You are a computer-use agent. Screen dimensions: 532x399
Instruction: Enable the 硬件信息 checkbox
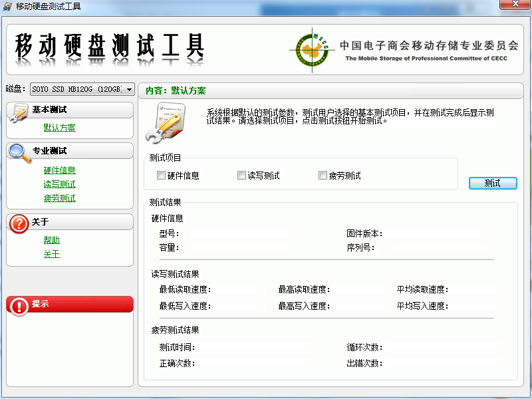(x=161, y=176)
